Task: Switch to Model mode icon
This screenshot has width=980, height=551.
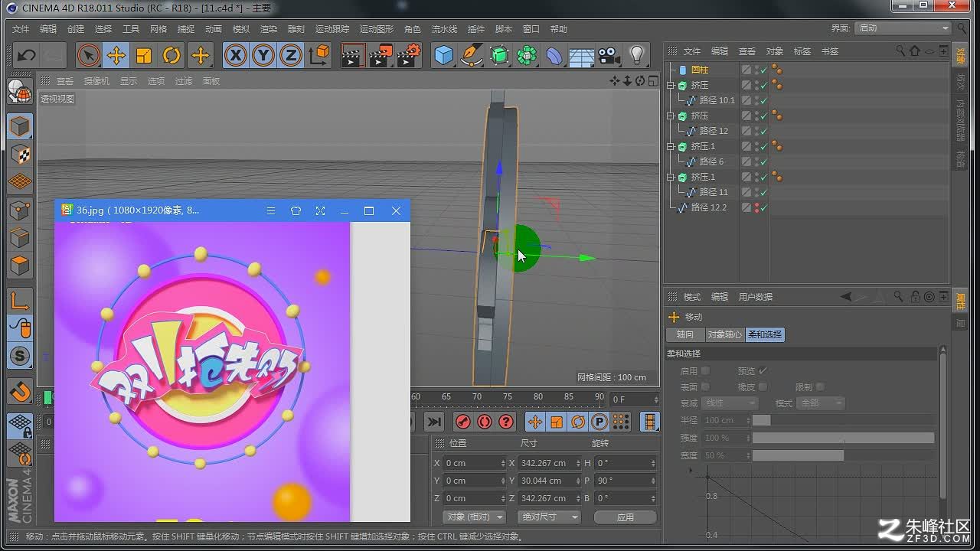Action: click(x=20, y=126)
